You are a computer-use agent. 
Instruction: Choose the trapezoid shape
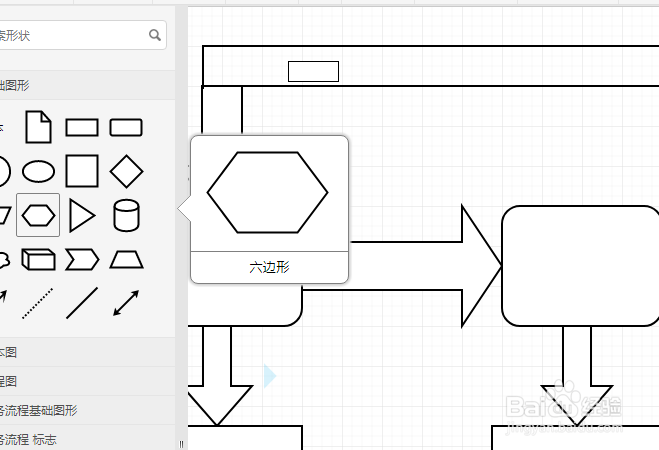coord(126,260)
